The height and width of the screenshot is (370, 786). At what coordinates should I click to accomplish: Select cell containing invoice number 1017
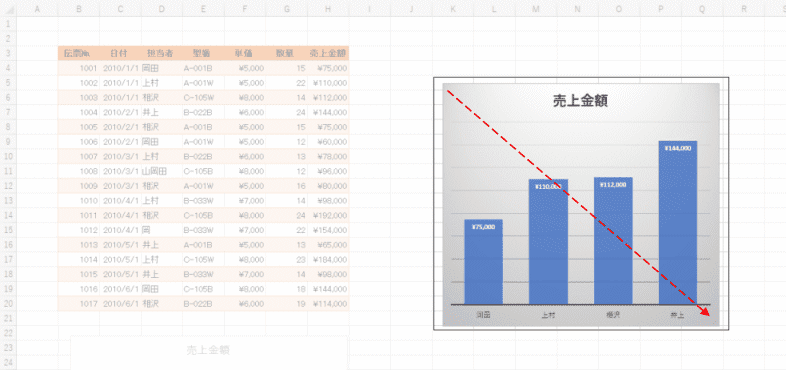pyautogui.click(x=79, y=304)
